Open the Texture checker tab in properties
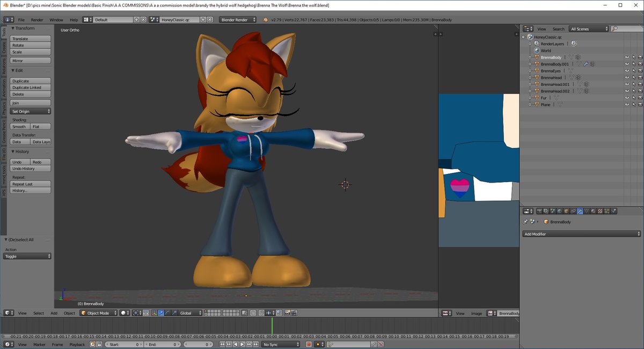The width and height of the screenshot is (644, 349). pyautogui.click(x=600, y=211)
